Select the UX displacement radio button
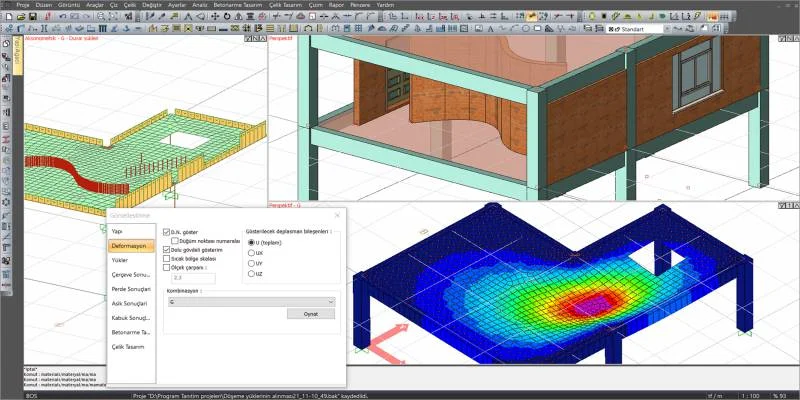800x400 pixels. click(x=251, y=253)
